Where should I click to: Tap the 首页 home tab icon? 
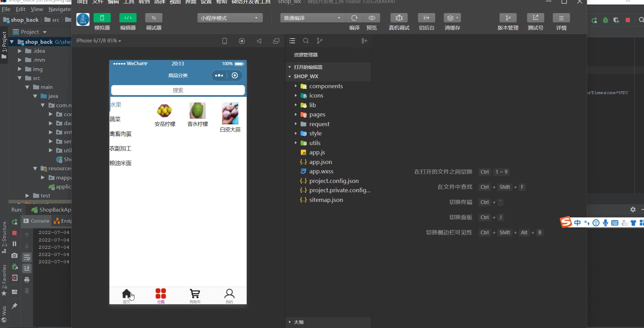[x=127, y=294]
